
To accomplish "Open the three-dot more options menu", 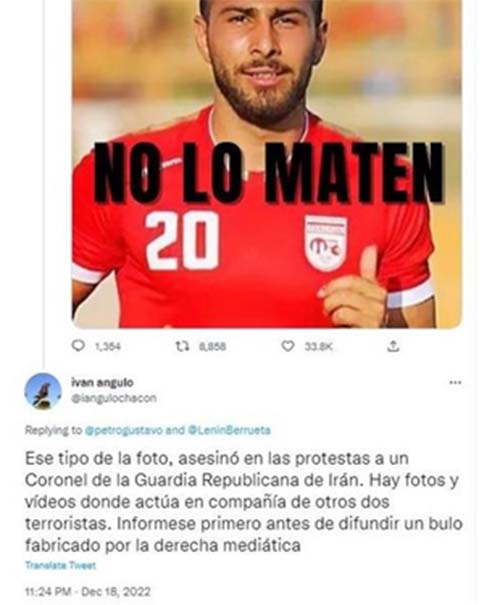I will [x=455, y=382].
